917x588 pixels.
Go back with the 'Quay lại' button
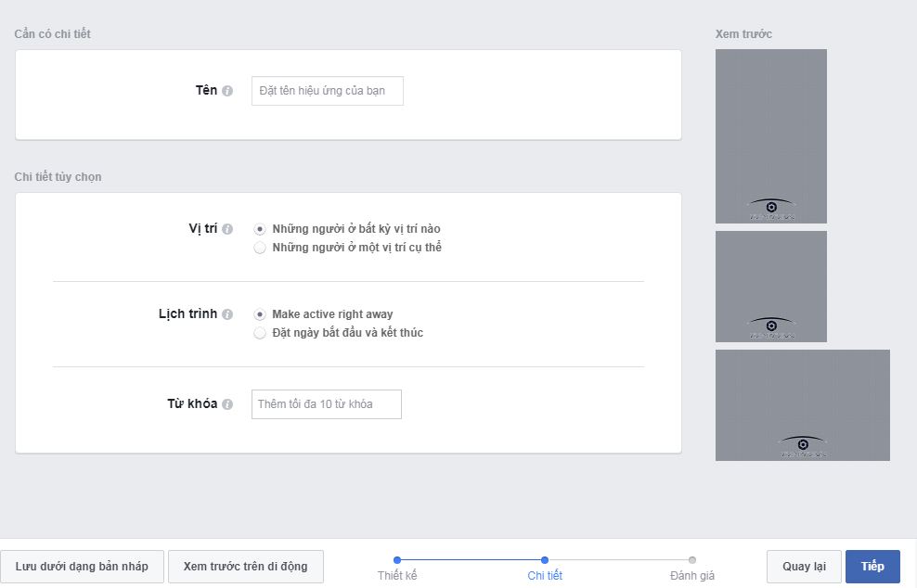804,567
